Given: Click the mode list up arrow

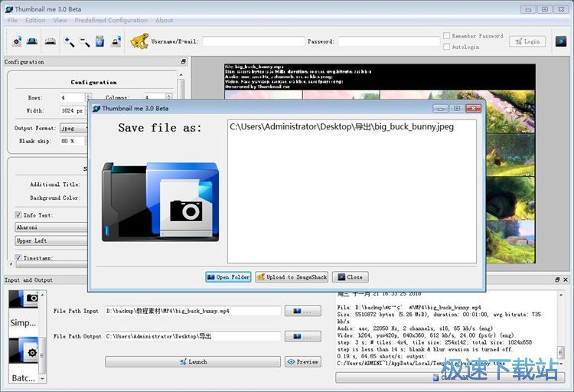Looking at the screenshot, I should pyautogui.click(x=42, y=295).
